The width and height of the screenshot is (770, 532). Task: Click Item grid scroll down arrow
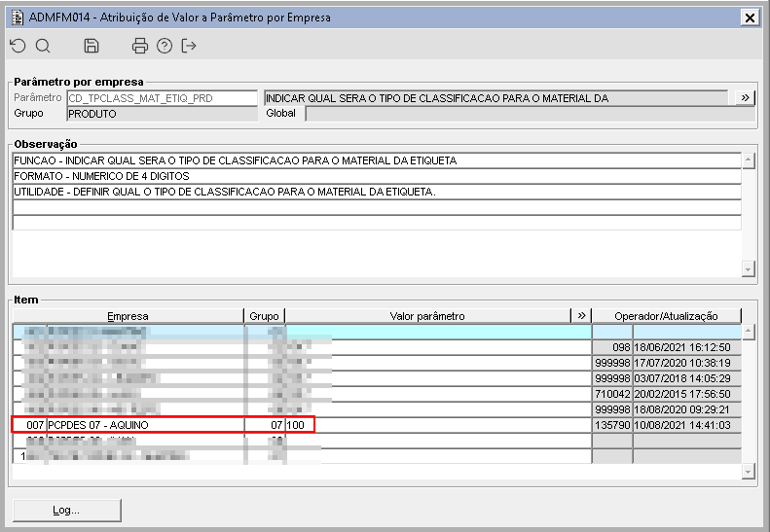click(x=748, y=472)
